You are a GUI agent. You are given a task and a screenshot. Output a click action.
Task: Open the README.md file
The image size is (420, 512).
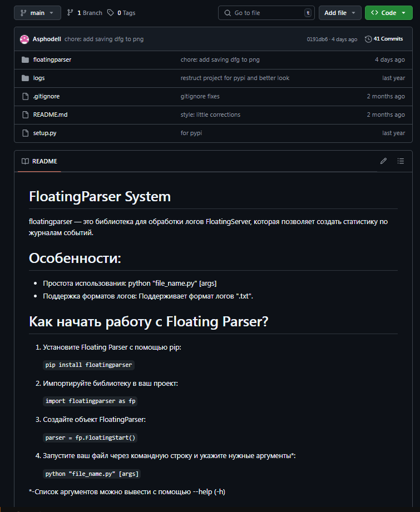point(50,115)
